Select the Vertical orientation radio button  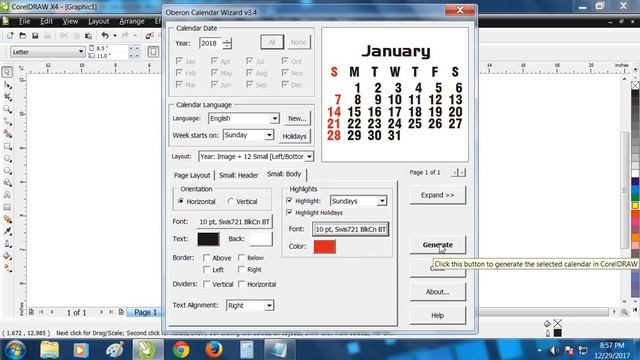coord(231,201)
